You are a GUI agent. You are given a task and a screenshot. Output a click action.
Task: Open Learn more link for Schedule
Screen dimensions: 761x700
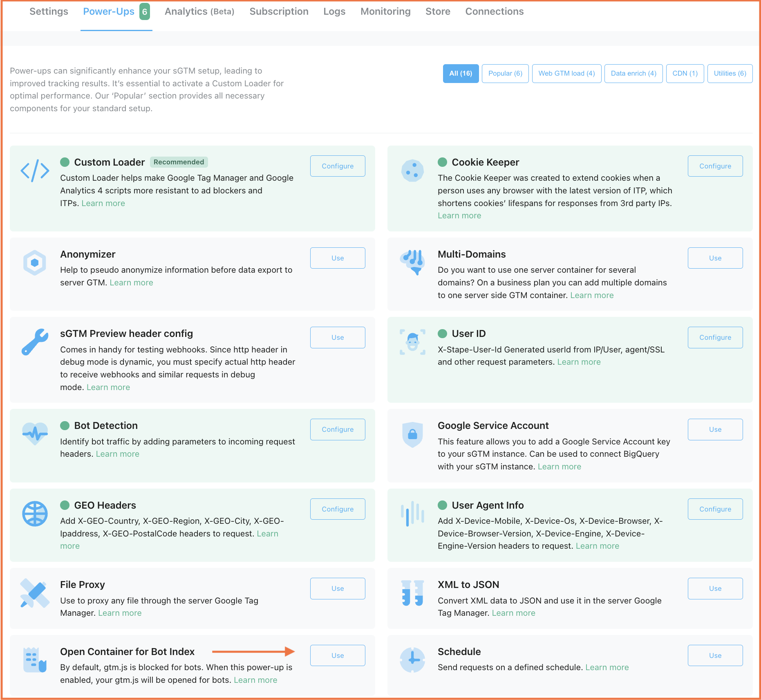(x=607, y=667)
